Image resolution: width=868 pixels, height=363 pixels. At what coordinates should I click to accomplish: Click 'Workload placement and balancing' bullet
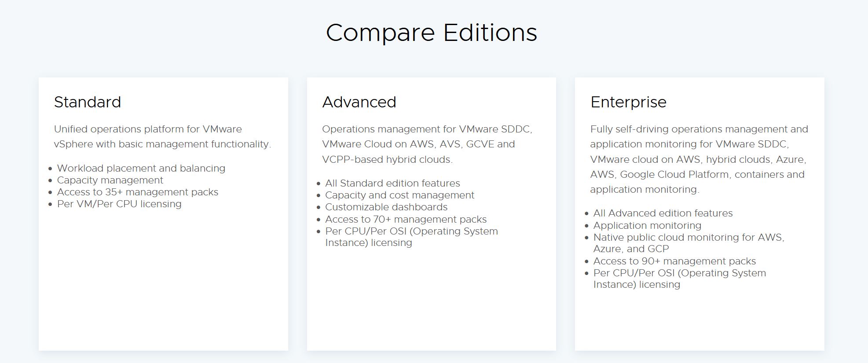tap(141, 168)
